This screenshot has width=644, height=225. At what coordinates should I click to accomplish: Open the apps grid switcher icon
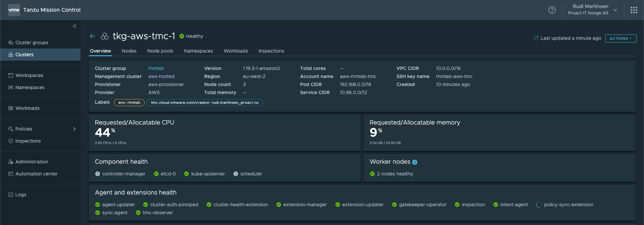[634, 10]
